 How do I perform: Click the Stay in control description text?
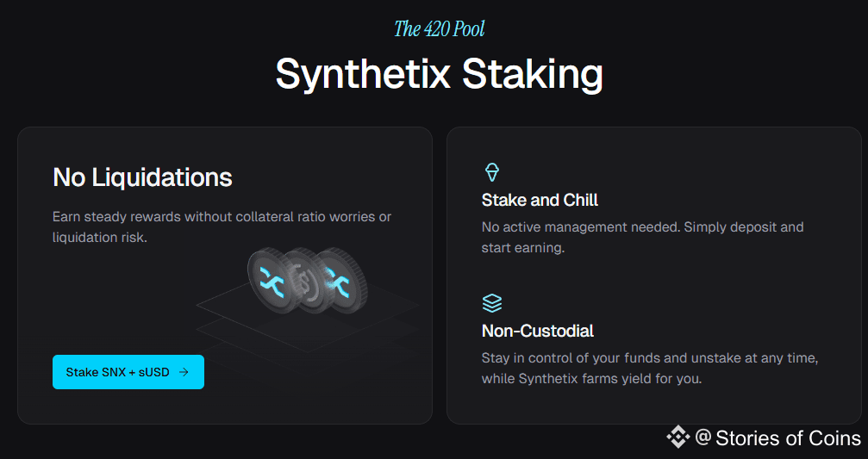(x=650, y=369)
